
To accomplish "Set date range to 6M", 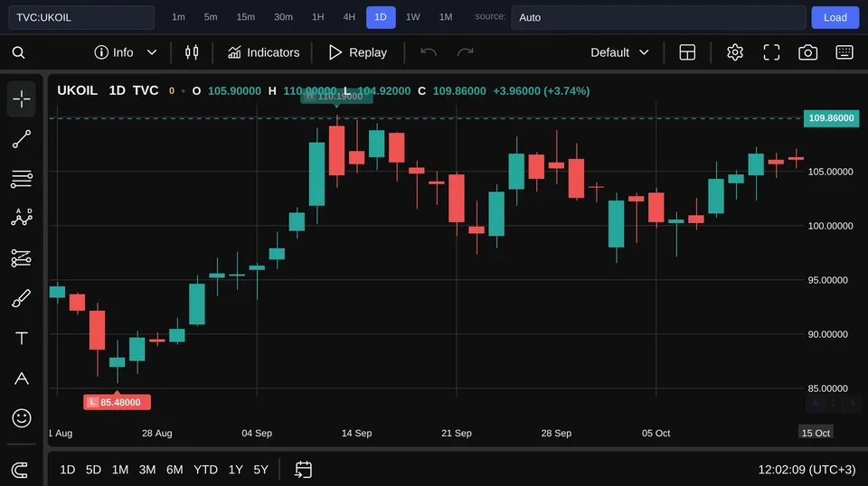I will (175, 470).
